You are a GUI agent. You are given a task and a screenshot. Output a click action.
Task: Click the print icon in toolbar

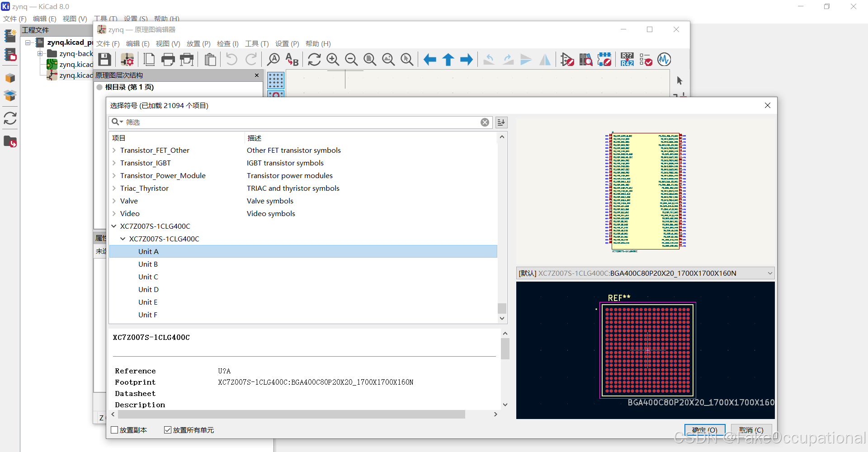(x=168, y=60)
